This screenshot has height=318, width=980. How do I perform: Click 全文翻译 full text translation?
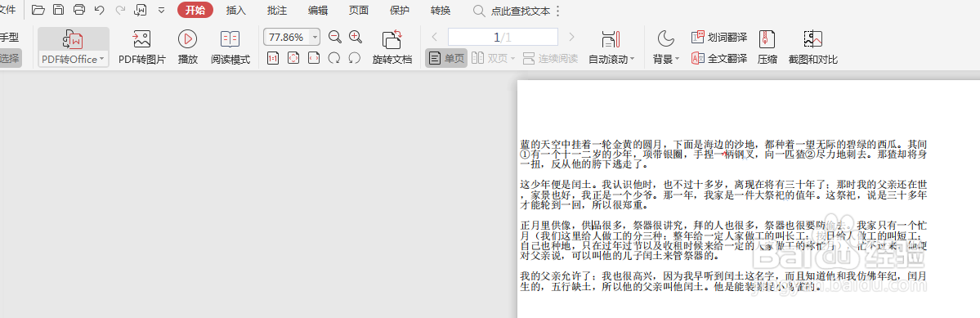click(x=718, y=59)
